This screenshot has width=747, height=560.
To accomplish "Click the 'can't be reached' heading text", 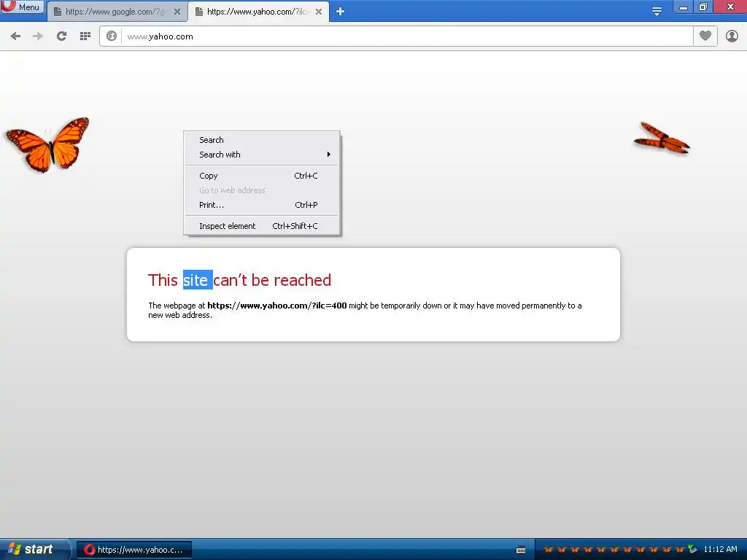I will pyautogui.click(x=272, y=280).
